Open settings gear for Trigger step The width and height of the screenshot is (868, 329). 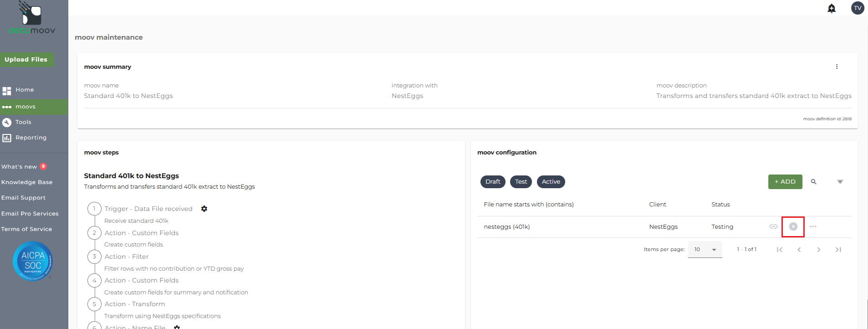204,209
